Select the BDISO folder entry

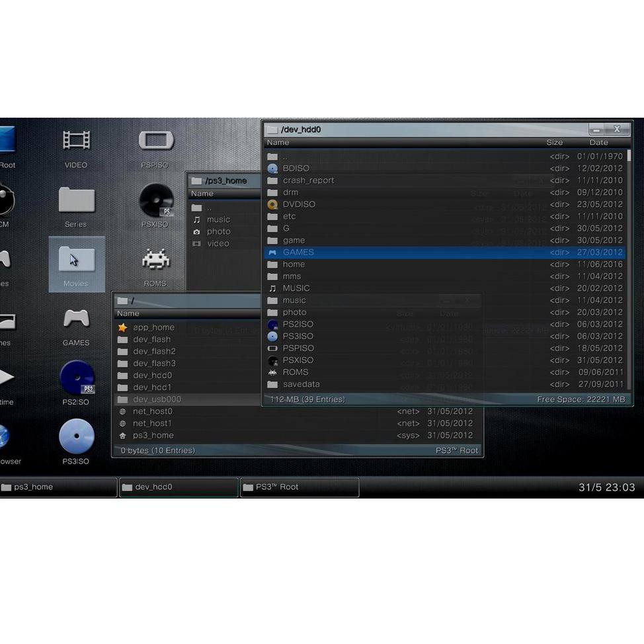click(296, 169)
